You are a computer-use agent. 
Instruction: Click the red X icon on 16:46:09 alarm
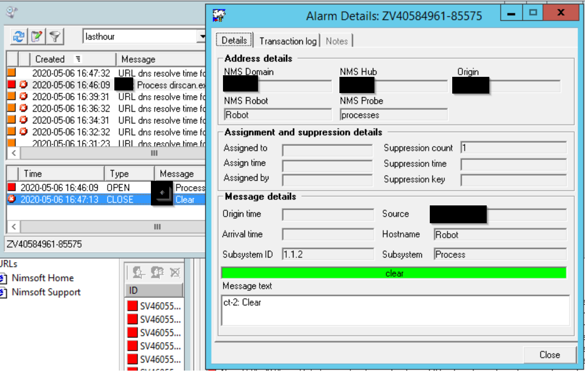pos(23,85)
